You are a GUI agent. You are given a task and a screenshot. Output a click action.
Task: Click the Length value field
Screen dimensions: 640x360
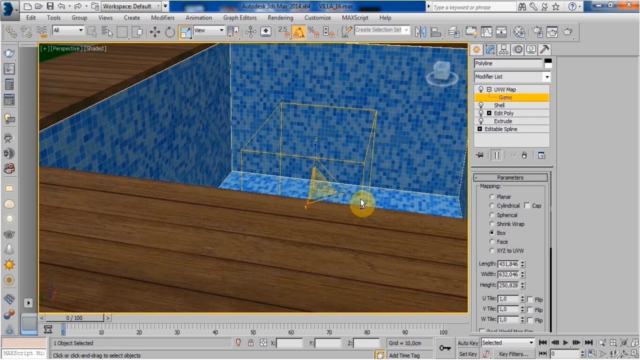click(508, 264)
